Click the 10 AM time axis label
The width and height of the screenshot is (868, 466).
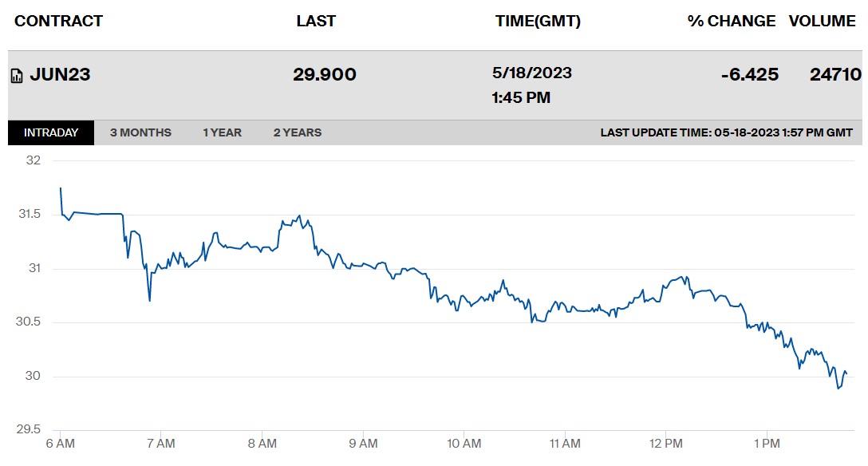point(464,444)
